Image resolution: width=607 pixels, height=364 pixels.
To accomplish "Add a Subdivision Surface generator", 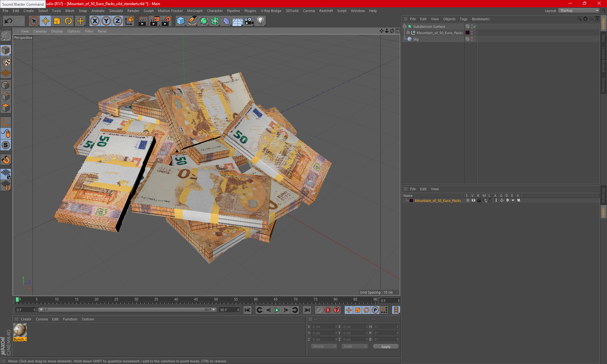I will (x=204, y=21).
